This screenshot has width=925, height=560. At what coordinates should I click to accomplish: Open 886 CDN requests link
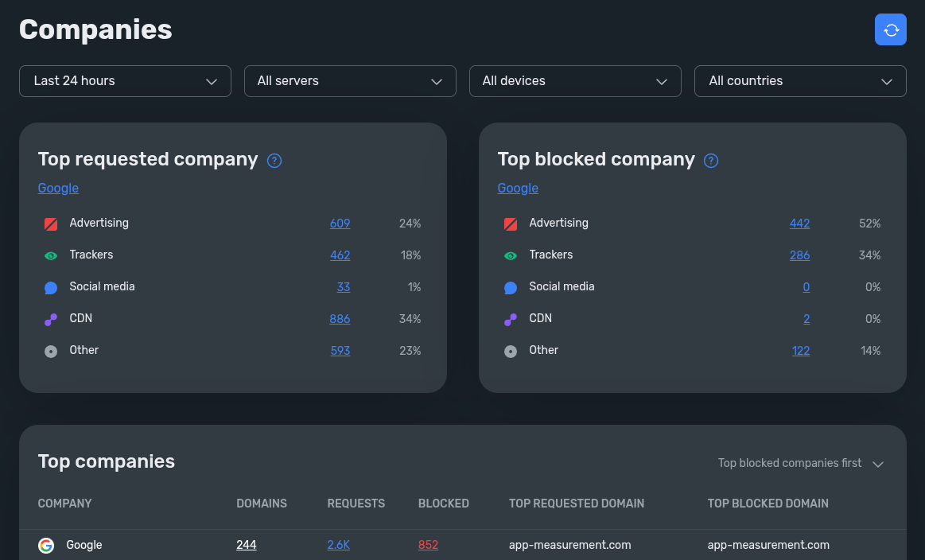tap(340, 319)
